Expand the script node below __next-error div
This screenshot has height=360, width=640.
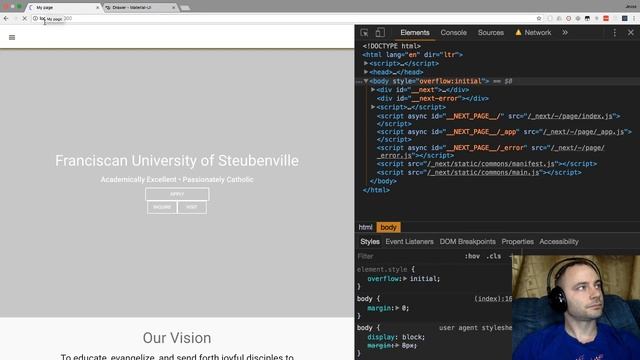pyautogui.click(x=373, y=107)
